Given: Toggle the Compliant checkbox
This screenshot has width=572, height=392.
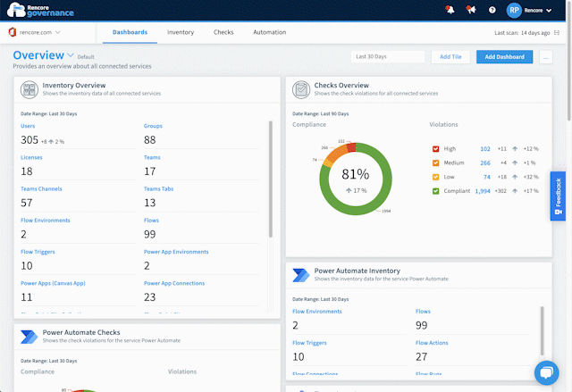Looking at the screenshot, I should click(435, 191).
